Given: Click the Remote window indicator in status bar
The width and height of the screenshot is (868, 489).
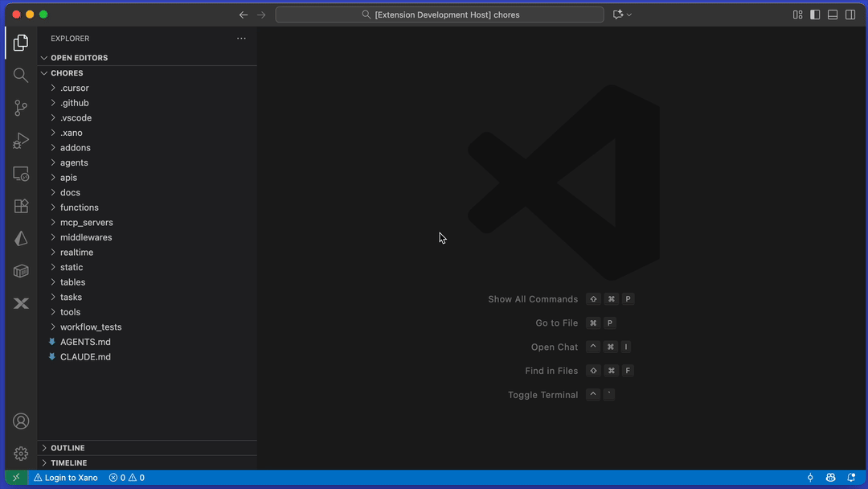Looking at the screenshot, I should (16, 478).
